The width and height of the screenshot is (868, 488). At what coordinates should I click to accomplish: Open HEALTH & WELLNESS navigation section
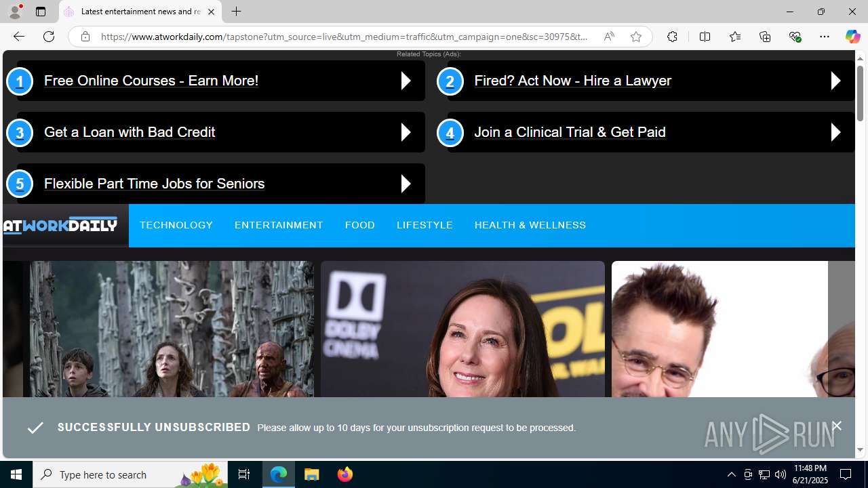(x=530, y=225)
